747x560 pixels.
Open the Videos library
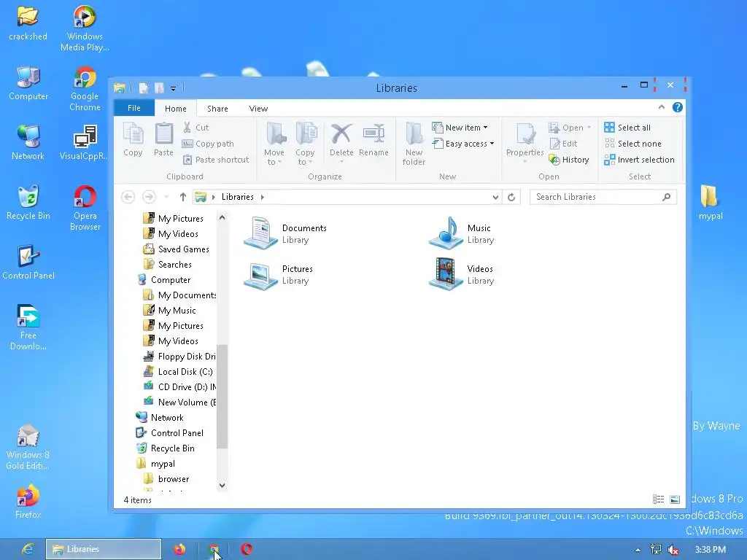[x=461, y=274]
